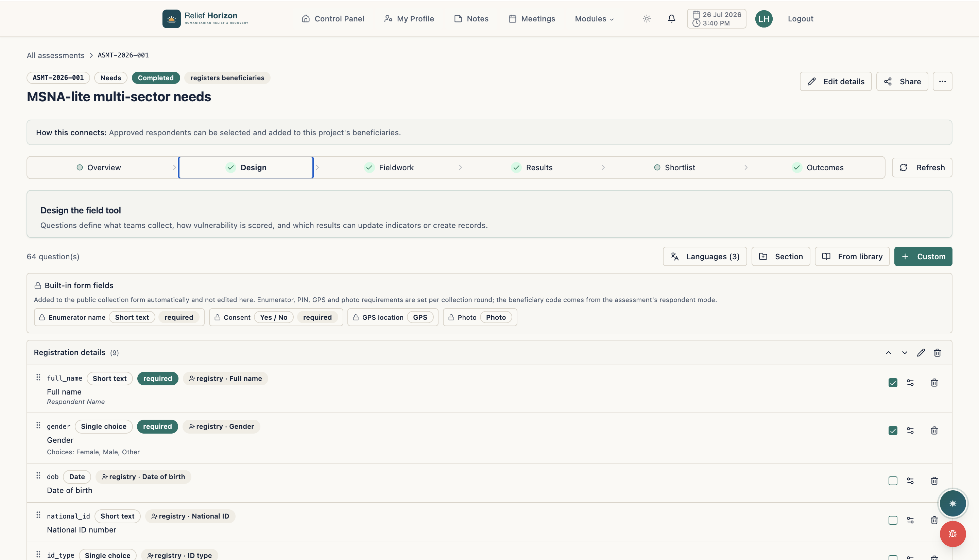Screen dimensions: 979x560
Task: Uncheck the full_name question checkbox
Action: (893, 383)
